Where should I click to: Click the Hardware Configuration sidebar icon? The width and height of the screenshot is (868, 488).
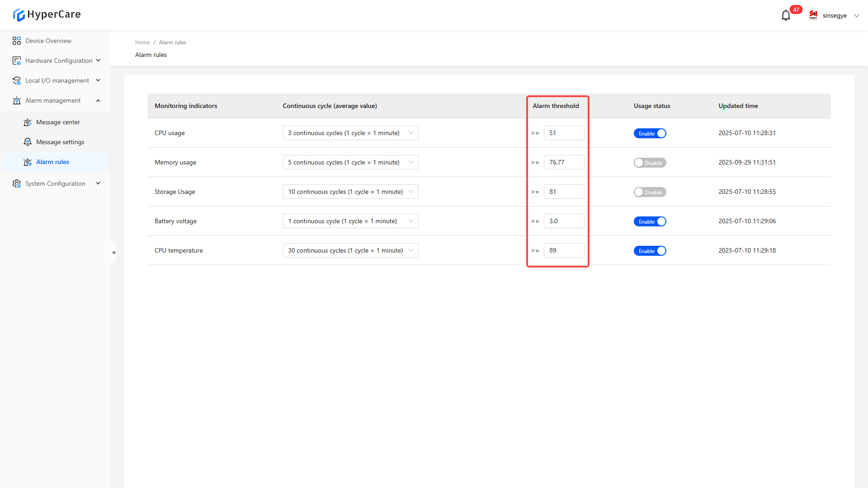[x=17, y=61]
